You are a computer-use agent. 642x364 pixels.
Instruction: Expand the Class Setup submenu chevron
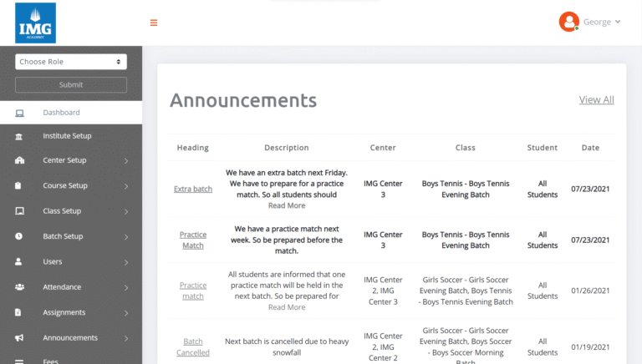pos(126,212)
